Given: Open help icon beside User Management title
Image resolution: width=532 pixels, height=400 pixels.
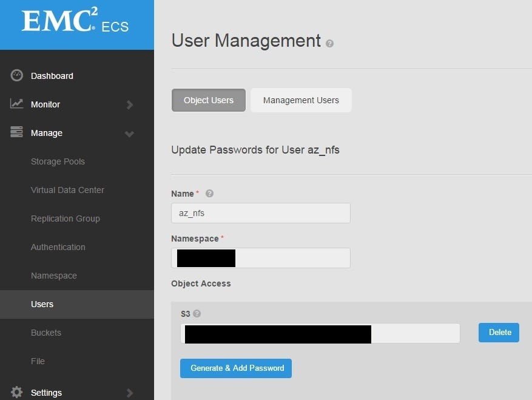Looking at the screenshot, I should click(x=329, y=43).
